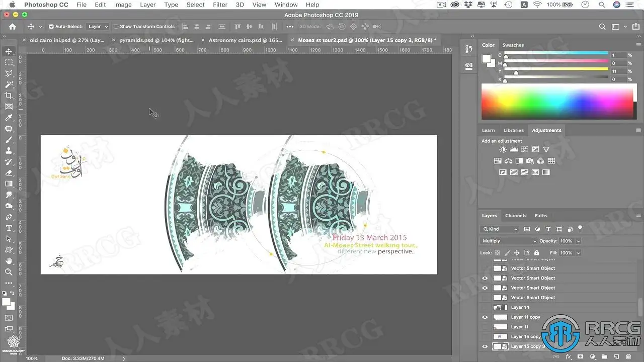
Task: Show Layer 11 visibility
Action: tap(485, 327)
